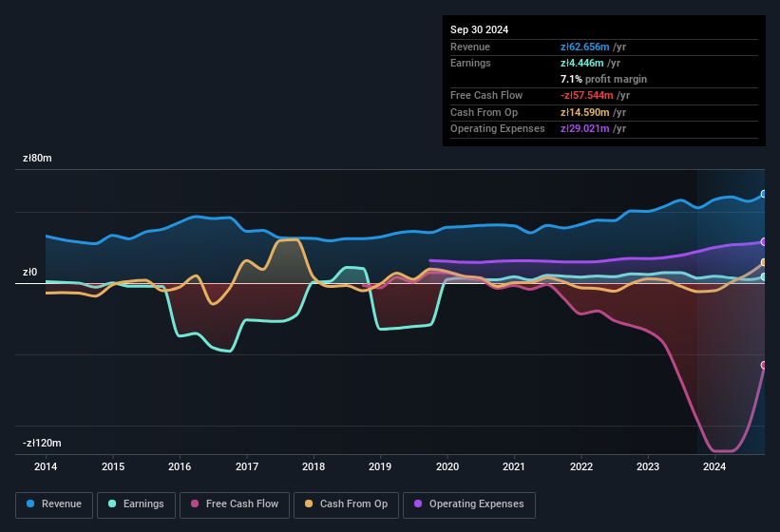
Task: Click the 2018 x-axis label
Action: click(314, 466)
